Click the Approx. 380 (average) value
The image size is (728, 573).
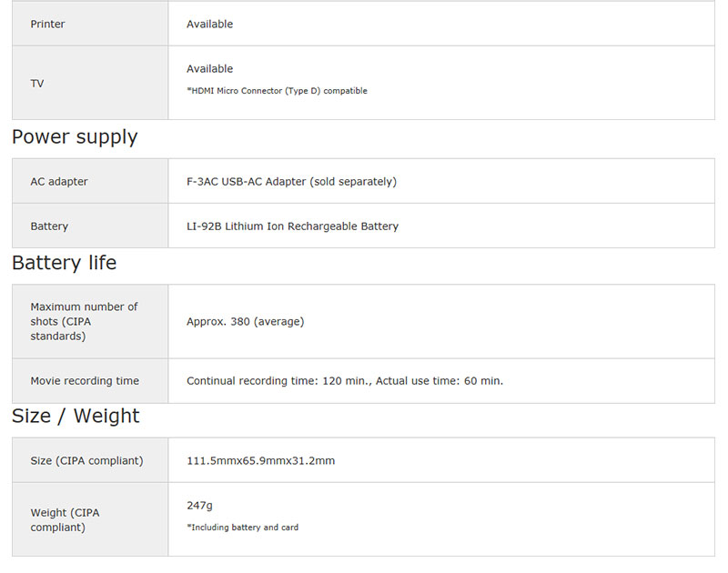click(245, 322)
